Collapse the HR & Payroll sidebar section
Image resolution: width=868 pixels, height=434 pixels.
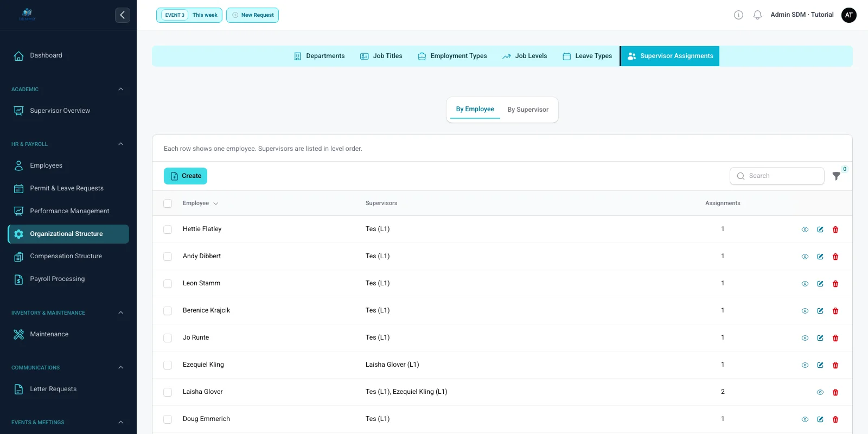121,144
